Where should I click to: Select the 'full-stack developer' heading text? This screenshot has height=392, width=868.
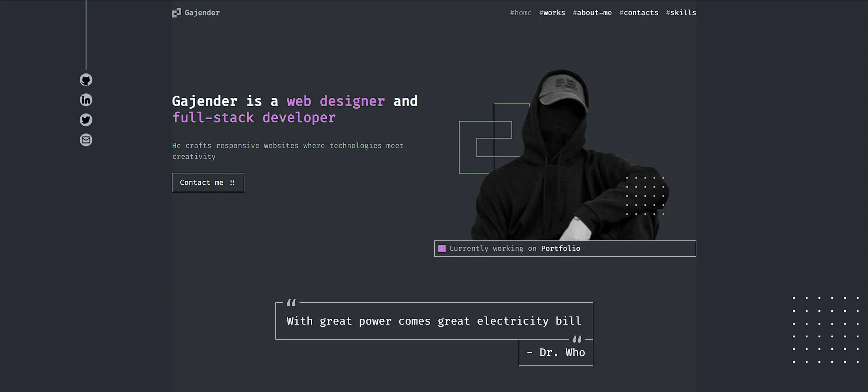254,118
